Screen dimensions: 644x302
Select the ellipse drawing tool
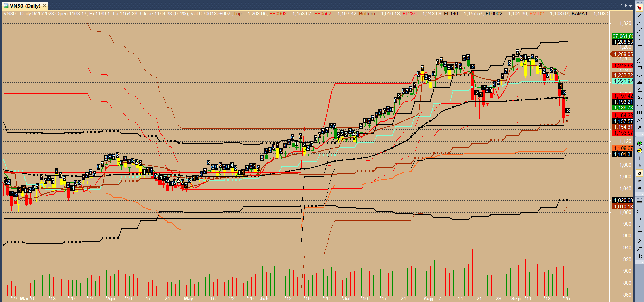tap(639, 75)
